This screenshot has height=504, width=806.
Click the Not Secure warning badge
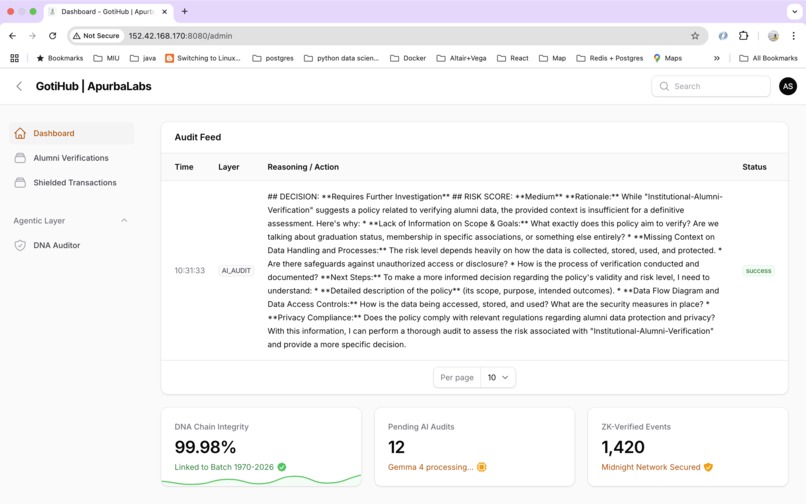click(x=96, y=35)
